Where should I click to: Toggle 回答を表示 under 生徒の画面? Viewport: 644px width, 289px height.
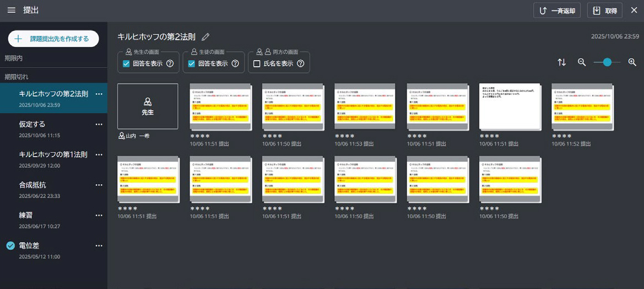click(x=191, y=64)
